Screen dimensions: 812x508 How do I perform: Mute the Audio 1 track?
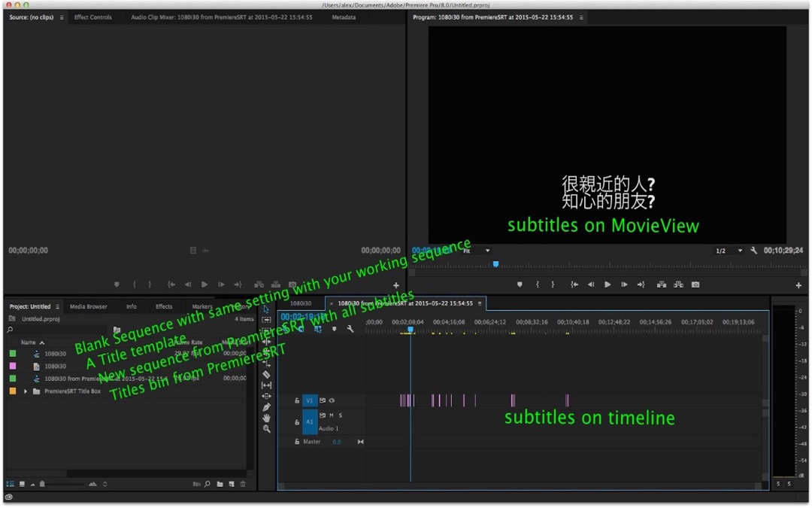pos(332,415)
